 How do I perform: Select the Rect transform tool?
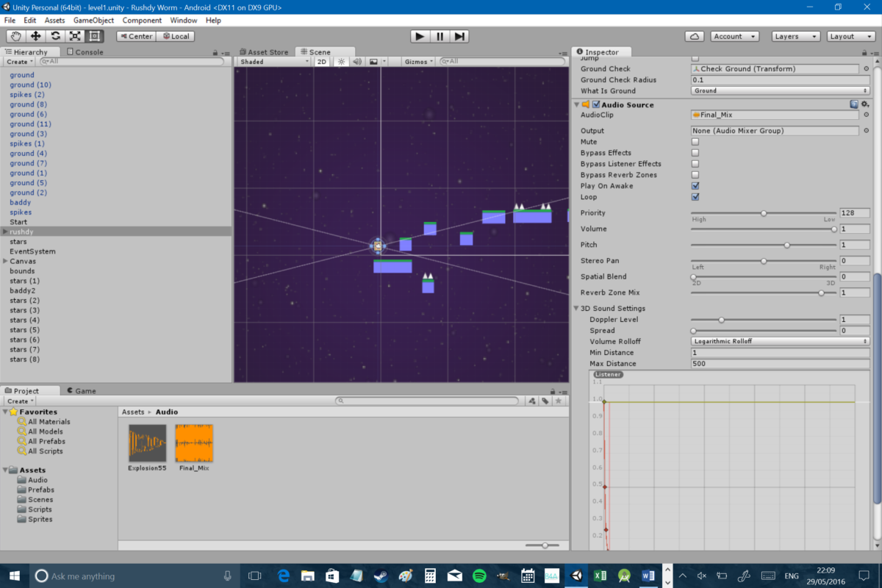[x=93, y=35]
